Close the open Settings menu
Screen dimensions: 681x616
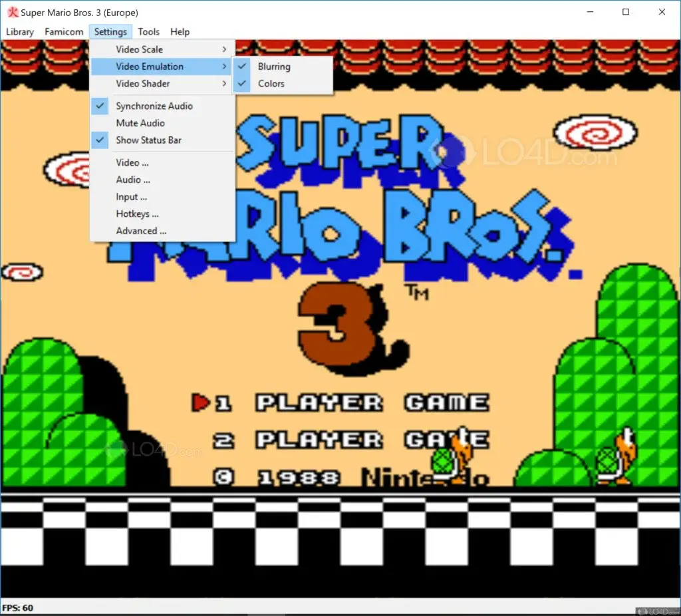(110, 32)
